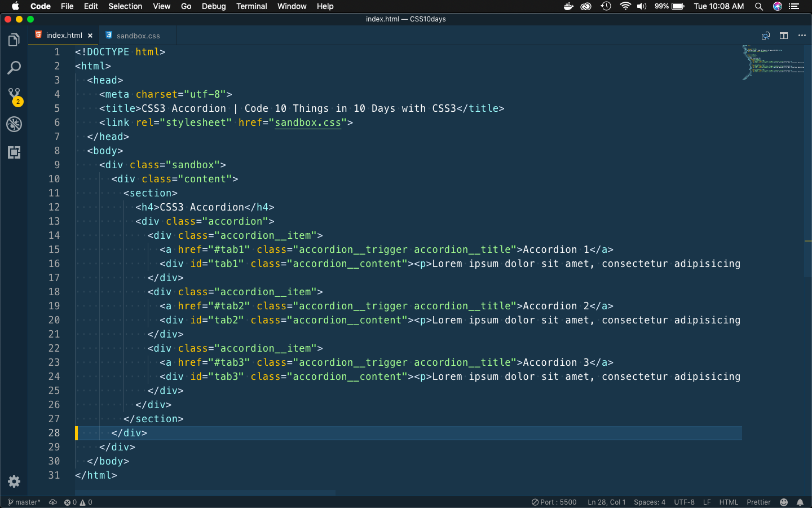The image size is (812, 508).
Task: Open Docker whale icon in menu bar
Action: point(568,6)
